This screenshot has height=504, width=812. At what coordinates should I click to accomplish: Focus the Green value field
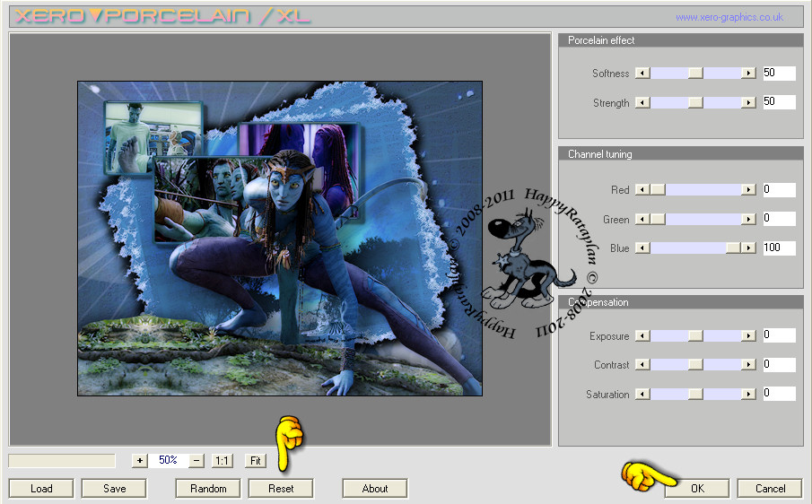[779, 218]
